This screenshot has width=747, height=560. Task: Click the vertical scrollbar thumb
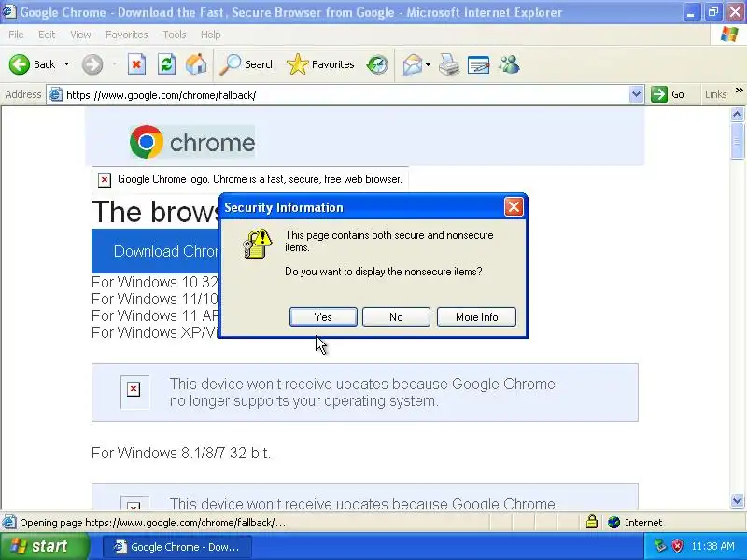[737, 141]
